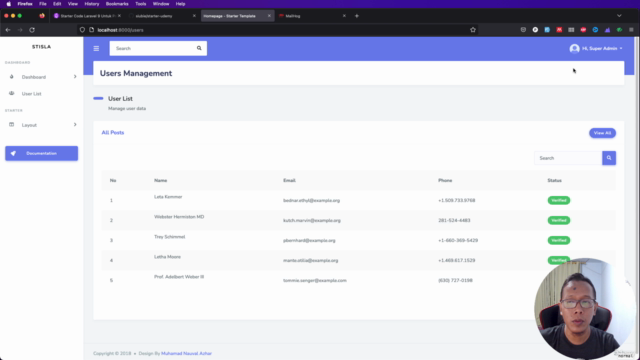
Task: Click phone number 281-524-4483
Action: click(454, 220)
